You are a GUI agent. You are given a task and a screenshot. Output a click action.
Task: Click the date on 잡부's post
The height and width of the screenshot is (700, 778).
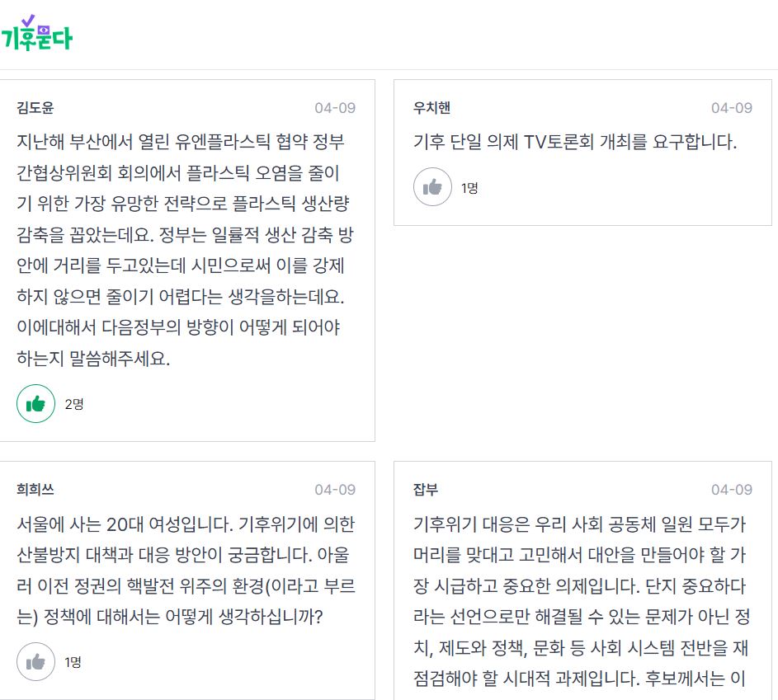732,490
